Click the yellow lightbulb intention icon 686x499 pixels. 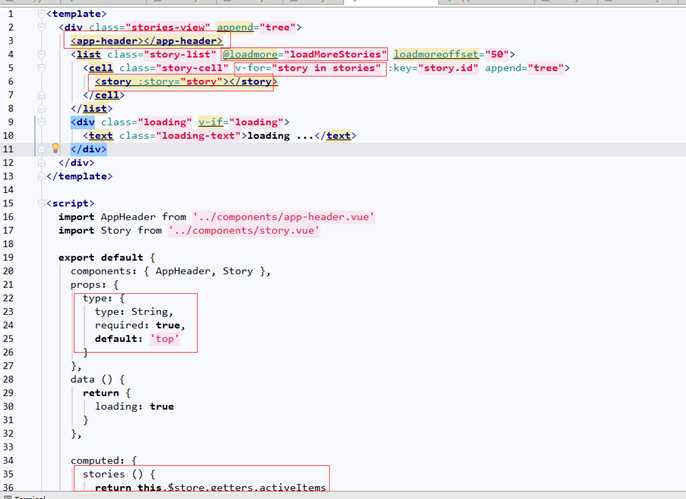coord(56,148)
